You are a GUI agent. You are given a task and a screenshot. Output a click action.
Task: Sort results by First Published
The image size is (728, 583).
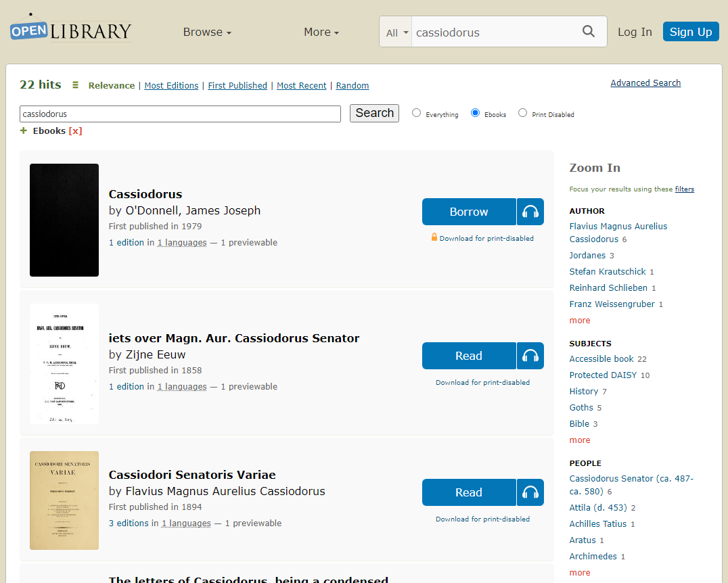[x=237, y=85]
